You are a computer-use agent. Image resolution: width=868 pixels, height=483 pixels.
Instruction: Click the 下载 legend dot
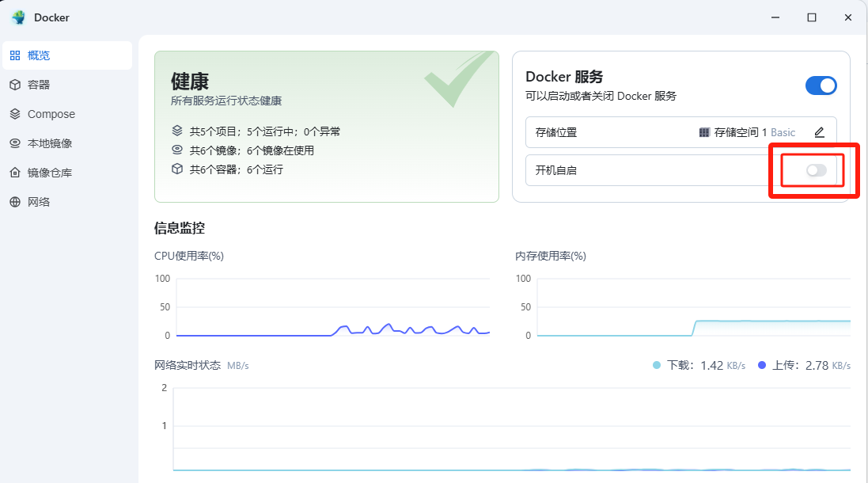click(x=657, y=365)
